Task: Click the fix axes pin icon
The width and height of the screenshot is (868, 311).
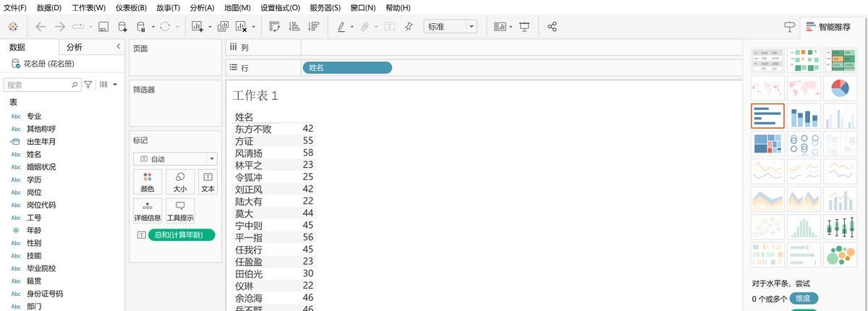Action: coord(409,27)
